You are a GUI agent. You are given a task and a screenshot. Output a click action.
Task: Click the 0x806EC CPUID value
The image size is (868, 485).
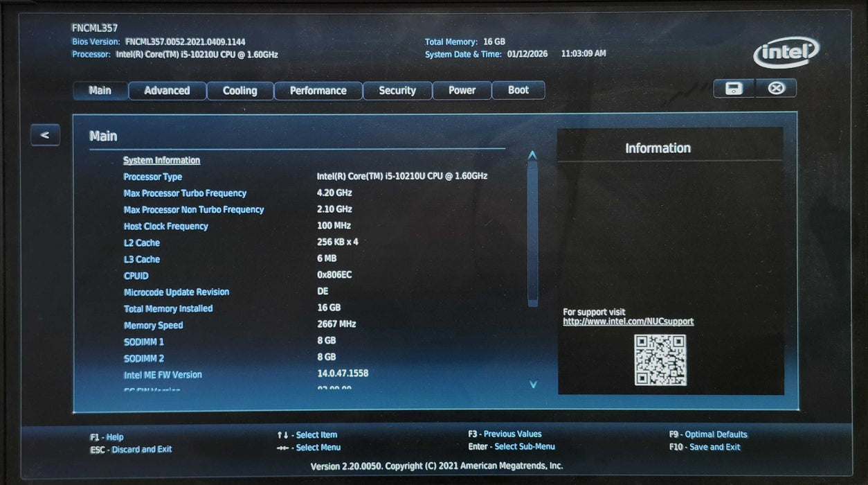(334, 274)
